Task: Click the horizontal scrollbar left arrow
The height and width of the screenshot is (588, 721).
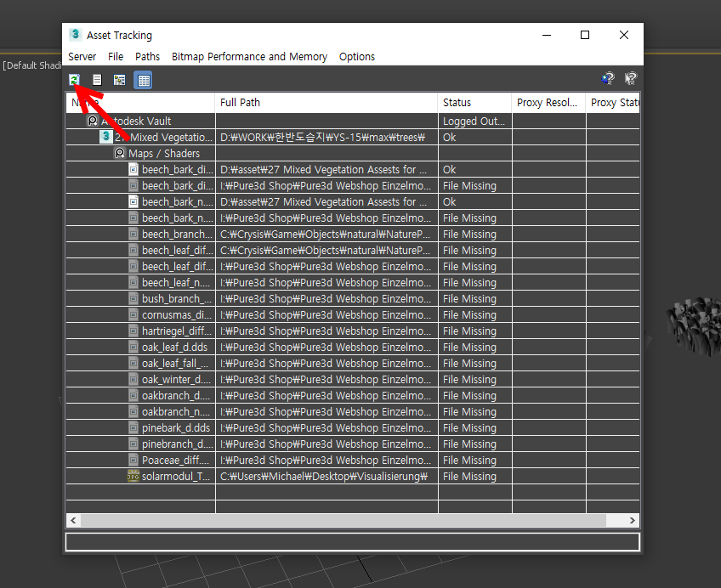Action: coord(74,521)
